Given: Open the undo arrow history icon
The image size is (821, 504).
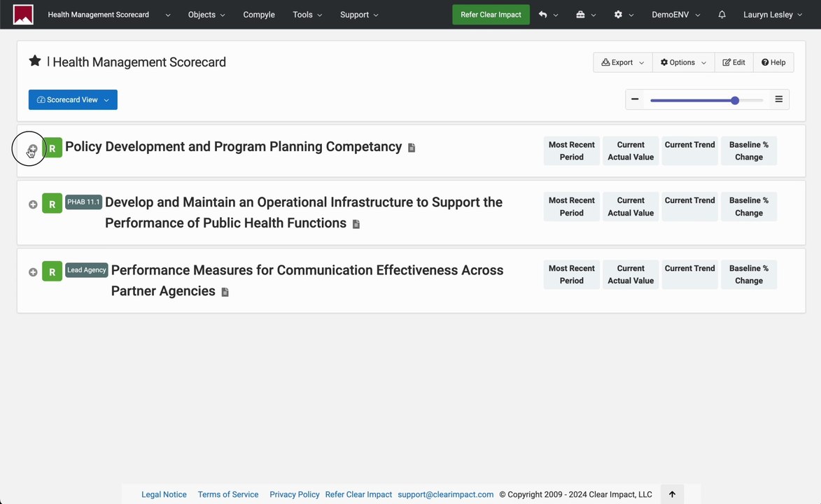Looking at the screenshot, I should point(543,15).
